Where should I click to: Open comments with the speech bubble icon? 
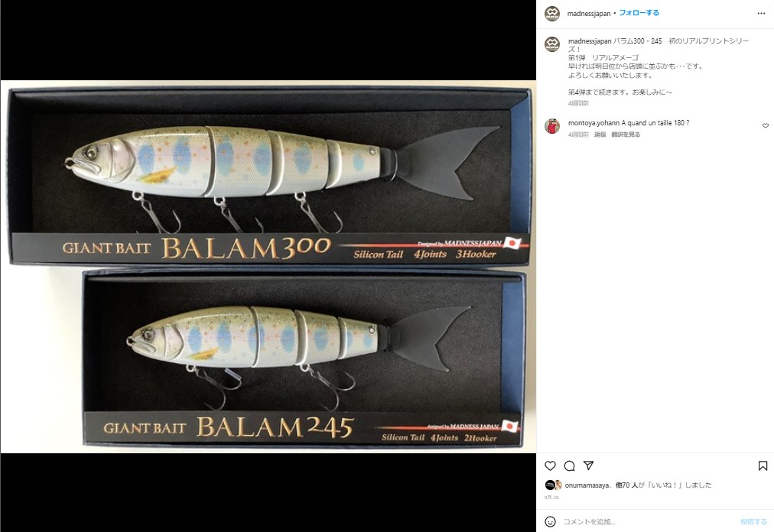point(569,465)
